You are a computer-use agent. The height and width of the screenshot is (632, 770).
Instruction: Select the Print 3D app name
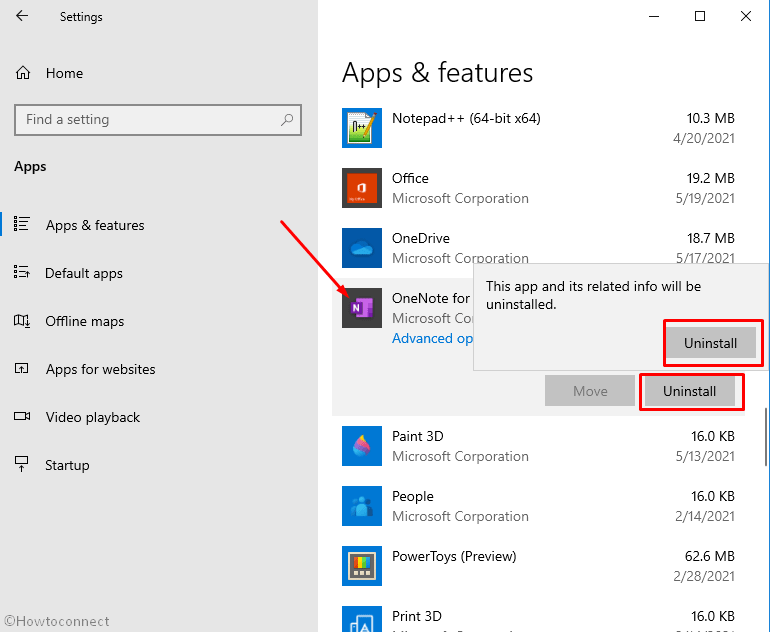(416, 616)
